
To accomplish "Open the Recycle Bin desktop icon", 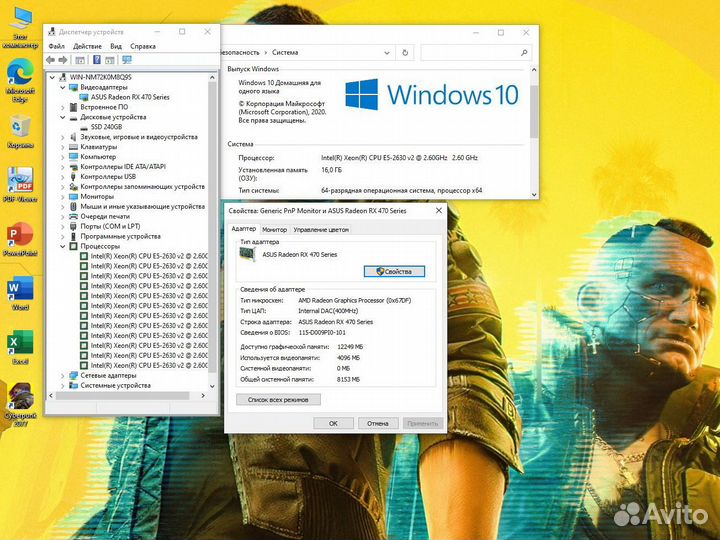I will click(20, 132).
